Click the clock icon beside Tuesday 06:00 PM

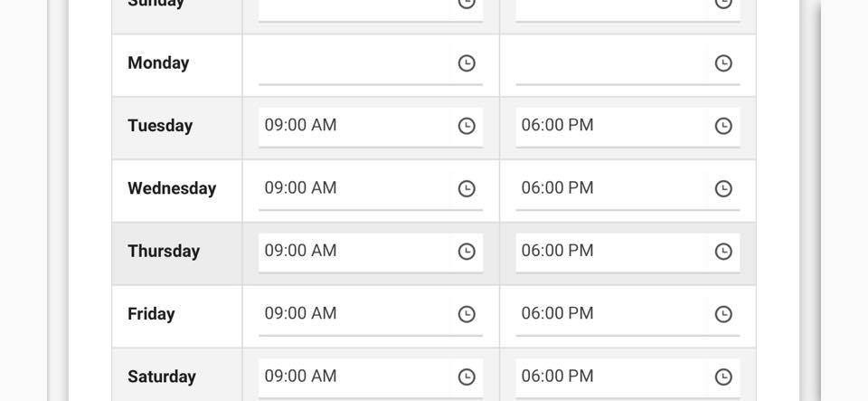(x=723, y=126)
